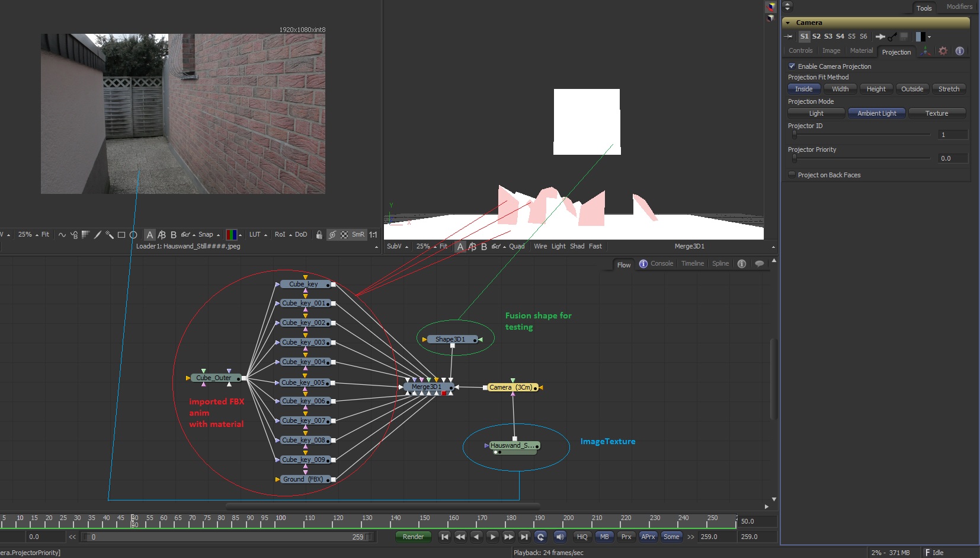
Task: Select Light projection mode
Action: (816, 113)
